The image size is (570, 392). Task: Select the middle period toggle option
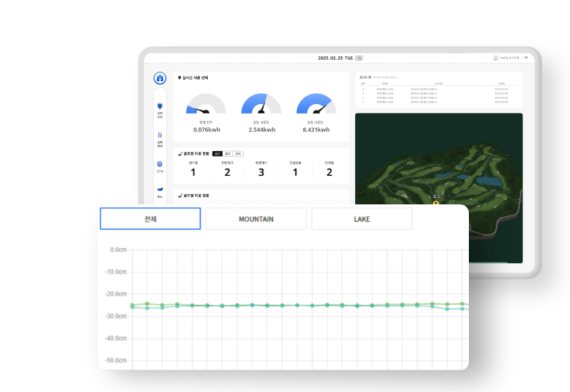coord(227,153)
